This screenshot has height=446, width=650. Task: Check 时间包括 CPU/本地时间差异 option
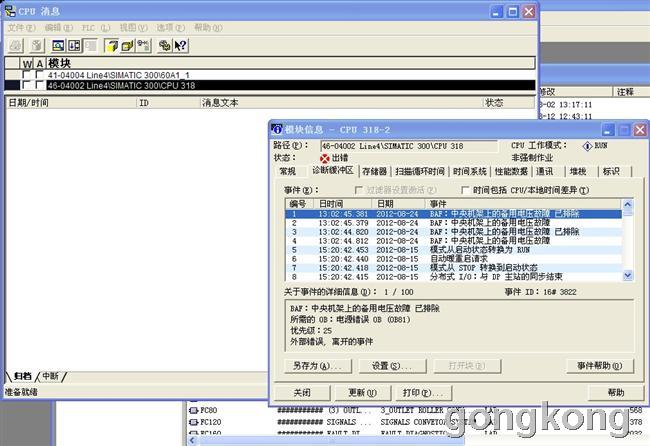point(465,190)
